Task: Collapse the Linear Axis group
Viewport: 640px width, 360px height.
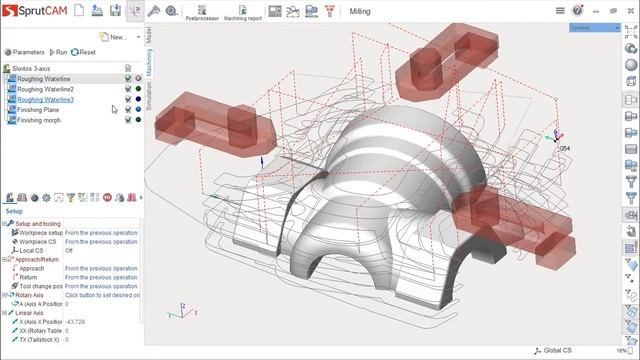Action: [4, 313]
